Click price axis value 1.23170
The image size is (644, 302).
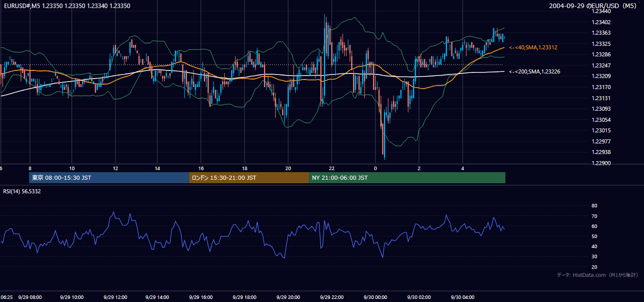coord(601,87)
